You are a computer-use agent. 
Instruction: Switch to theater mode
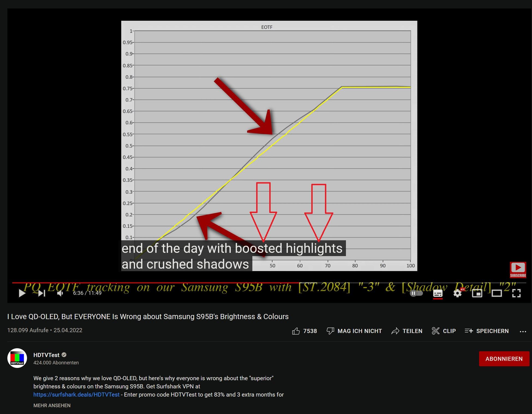(497, 293)
